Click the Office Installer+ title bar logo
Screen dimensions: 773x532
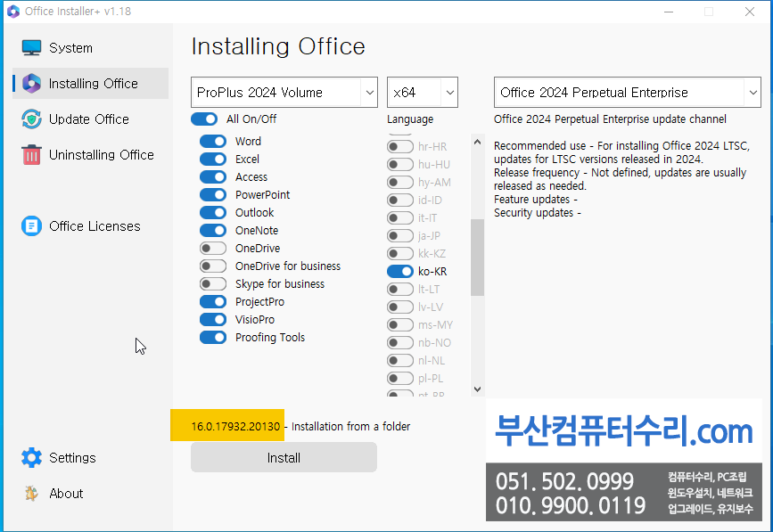[13, 12]
